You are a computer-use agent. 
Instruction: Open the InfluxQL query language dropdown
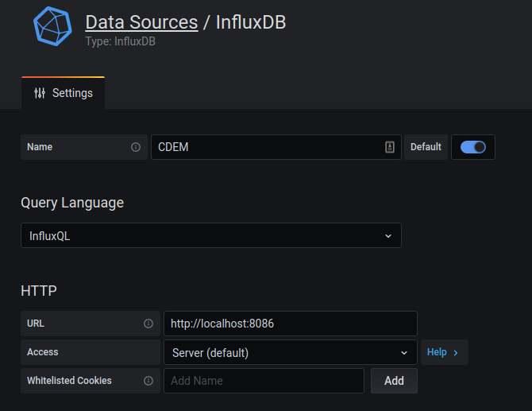(211, 235)
